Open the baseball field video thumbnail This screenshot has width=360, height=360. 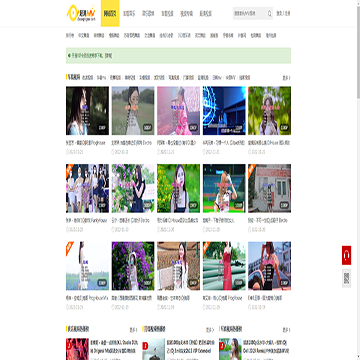pos(224,188)
